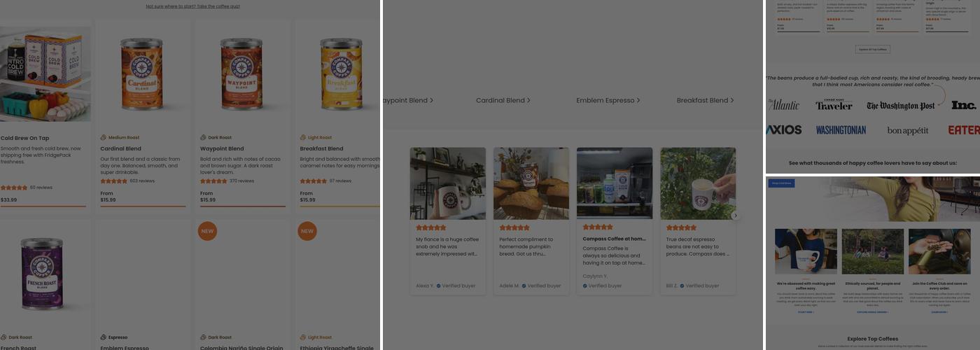Click the Explore All Top Coffees button

(x=873, y=49)
